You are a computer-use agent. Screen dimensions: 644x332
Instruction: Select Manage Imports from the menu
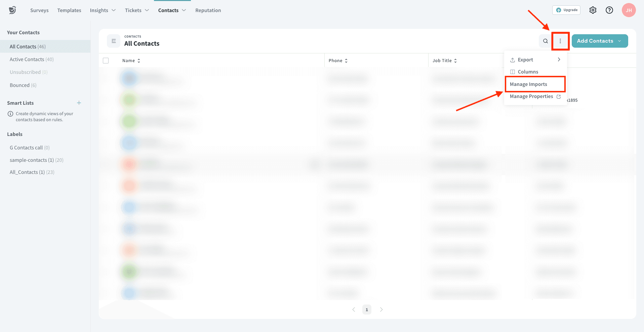(x=528, y=84)
